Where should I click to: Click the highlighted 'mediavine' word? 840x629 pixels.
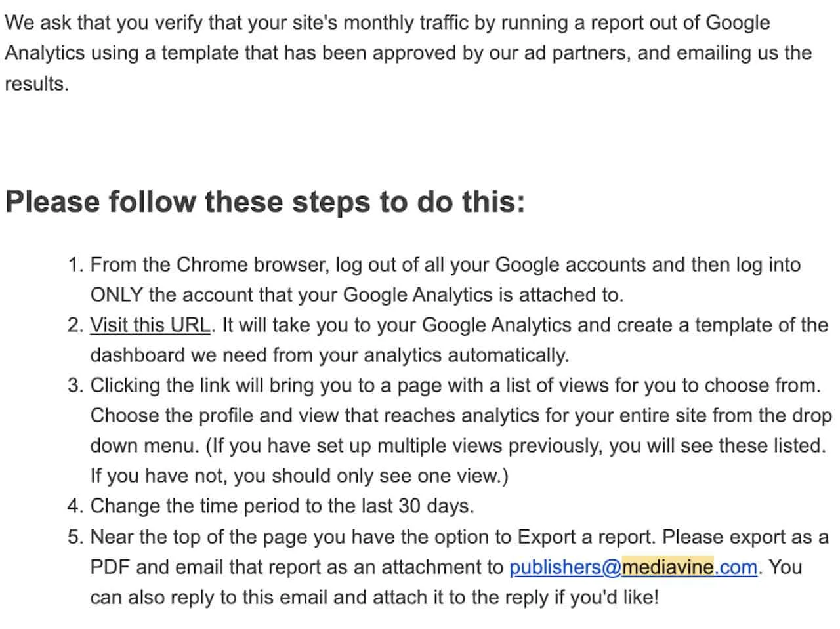[667, 567]
